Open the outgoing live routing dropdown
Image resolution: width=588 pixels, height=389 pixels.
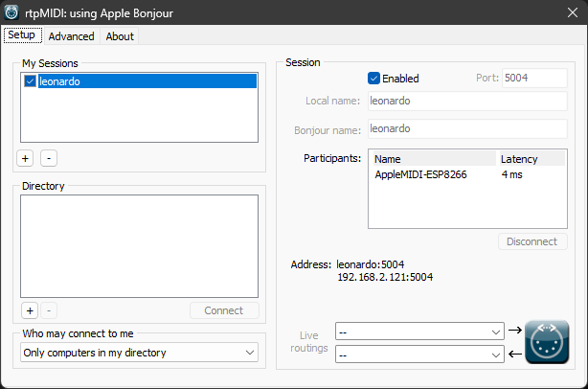pos(419,332)
